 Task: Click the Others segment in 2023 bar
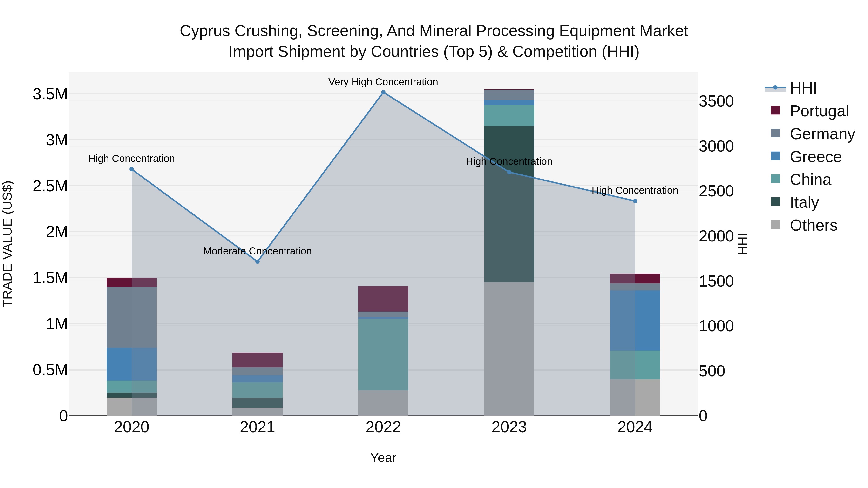click(x=509, y=349)
